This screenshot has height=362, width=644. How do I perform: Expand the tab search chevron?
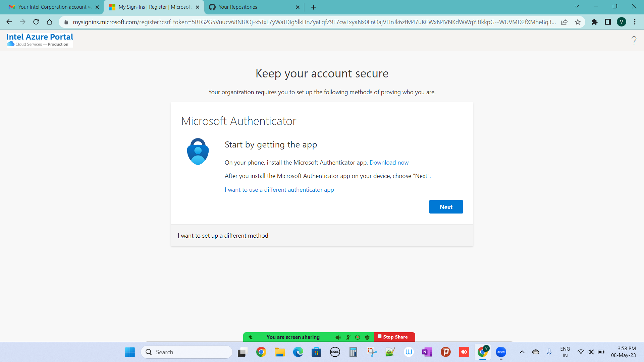click(x=577, y=6)
